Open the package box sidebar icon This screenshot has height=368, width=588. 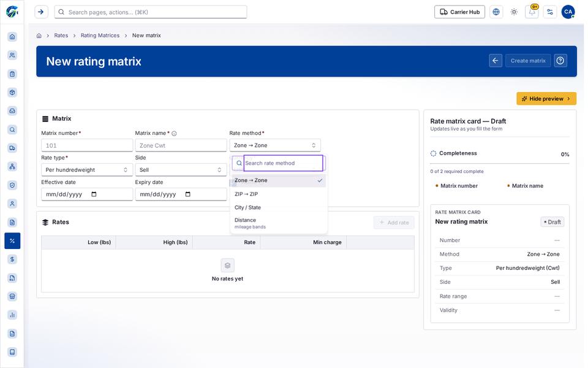tap(12, 93)
